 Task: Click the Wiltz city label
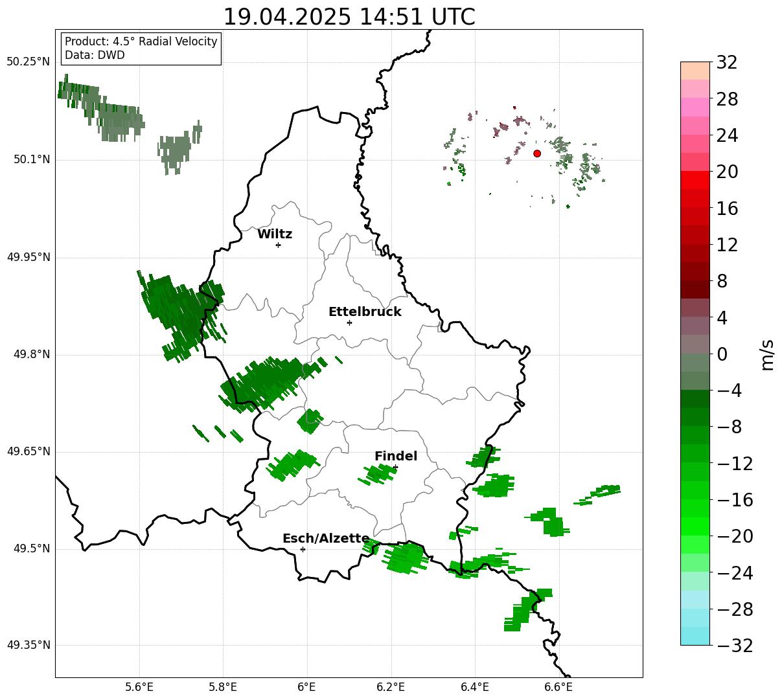[275, 234]
